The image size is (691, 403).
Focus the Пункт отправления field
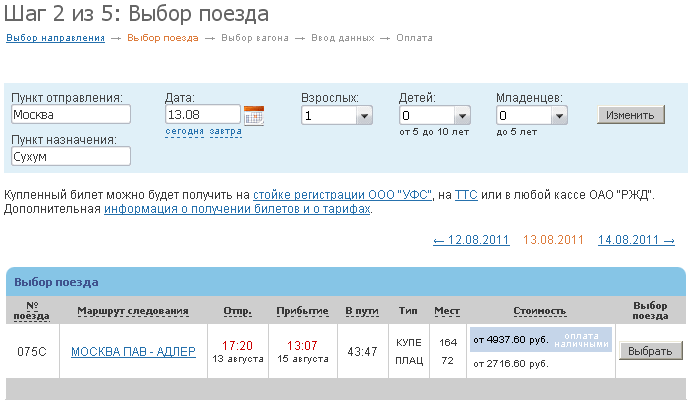point(71,115)
